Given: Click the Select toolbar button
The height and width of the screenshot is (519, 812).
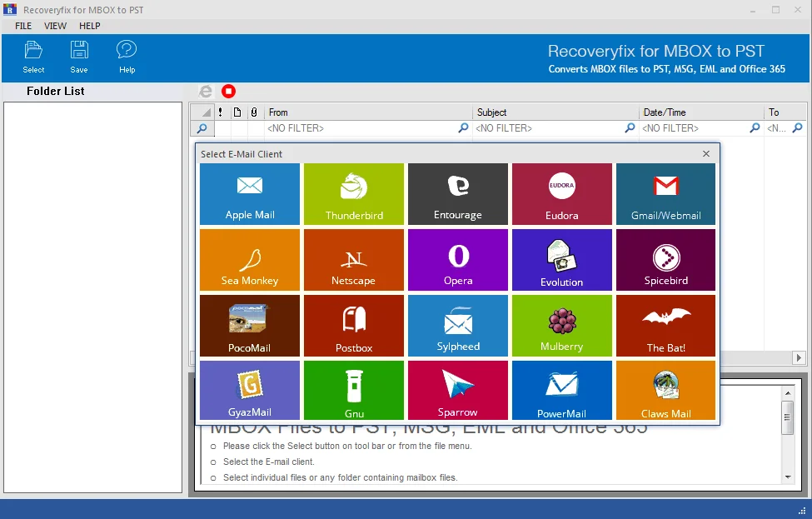Looking at the screenshot, I should (x=33, y=57).
